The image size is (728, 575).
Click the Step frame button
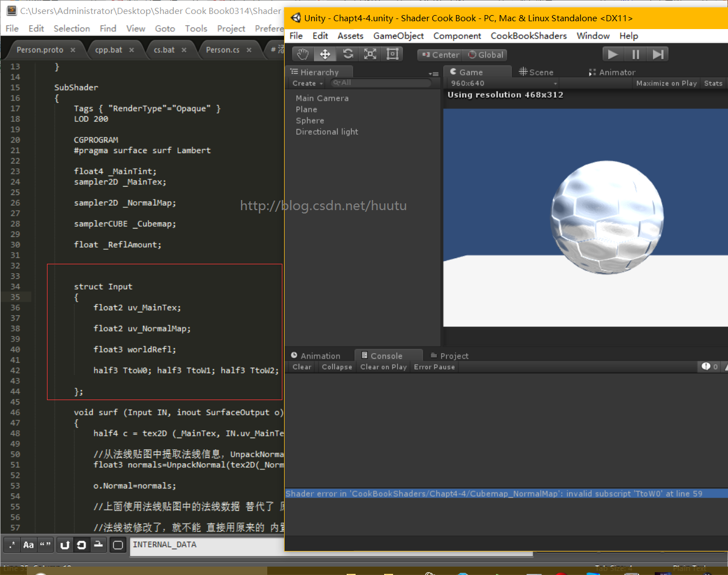[658, 54]
